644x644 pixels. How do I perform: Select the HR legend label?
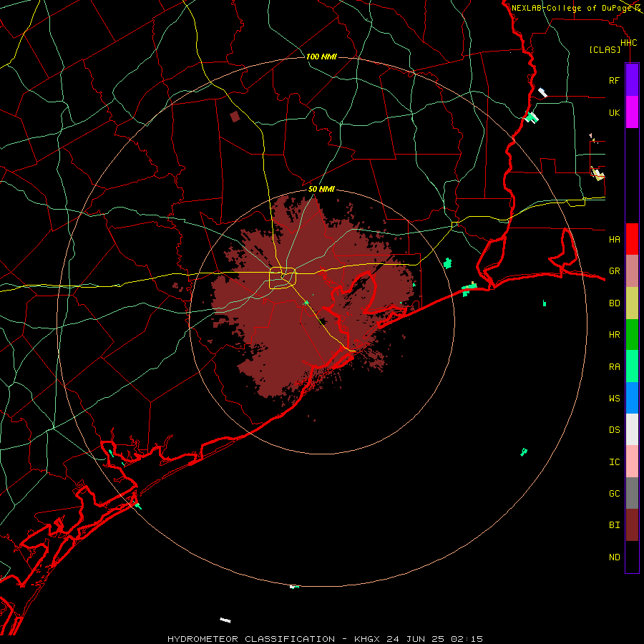[614, 335]
